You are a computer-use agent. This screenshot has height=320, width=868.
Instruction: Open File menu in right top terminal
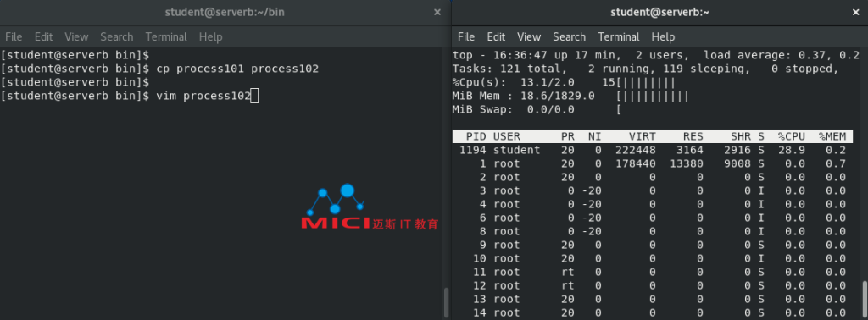pyautogui.click(x=466, y=37)
